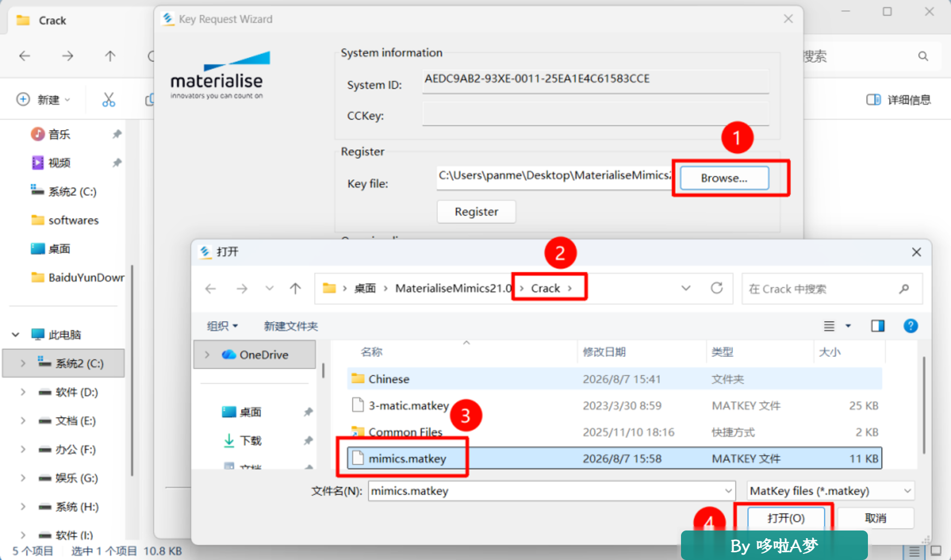
Task: Click the search magnifier icon in Explorer
Action: click(x=923, y=56)
